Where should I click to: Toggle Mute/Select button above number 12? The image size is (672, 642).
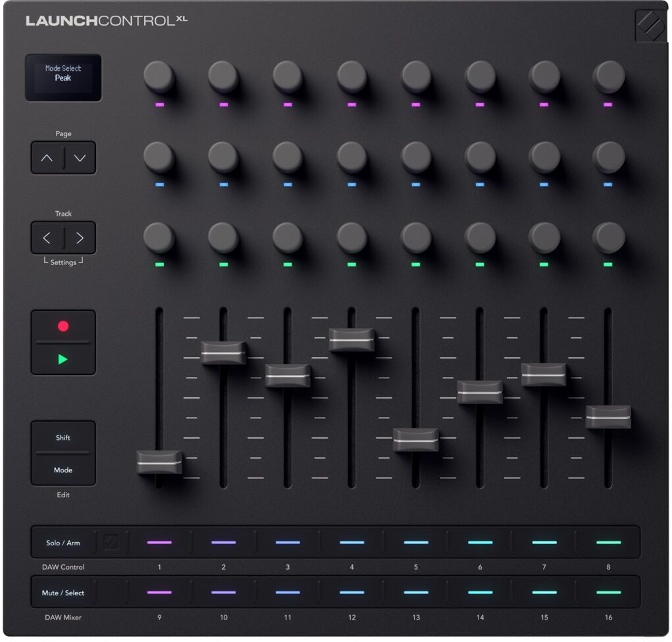click(352, 593)
